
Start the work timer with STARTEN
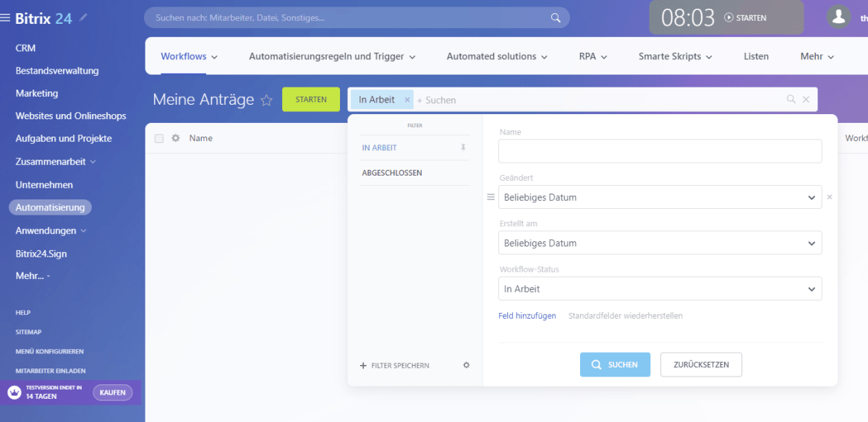[x=745, y=17]
